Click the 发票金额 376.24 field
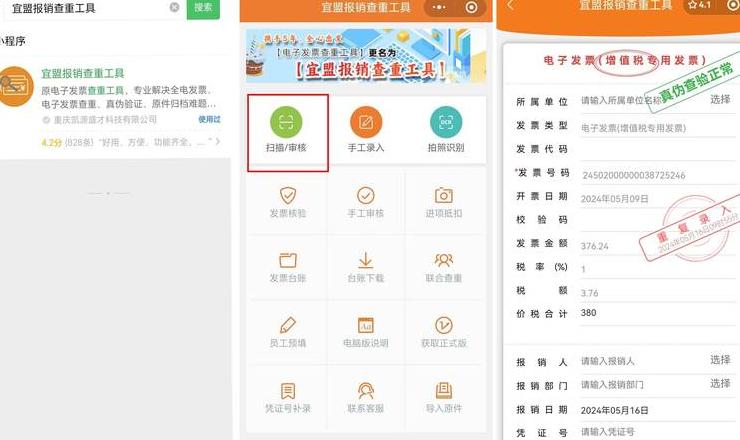Viewport: 740px width, 440px height. coord(595,246)
